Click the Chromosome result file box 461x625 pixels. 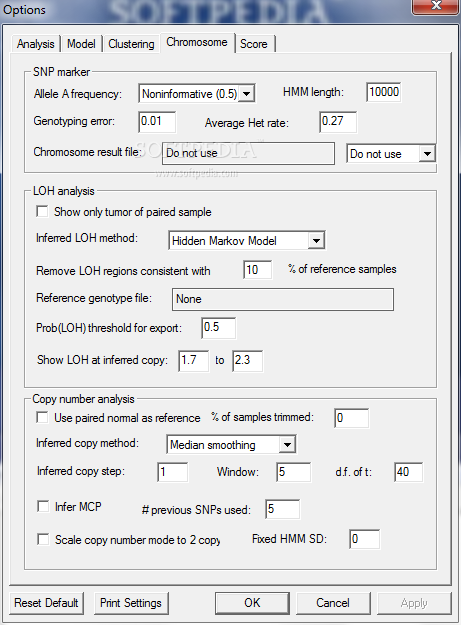tap(248, 153)
